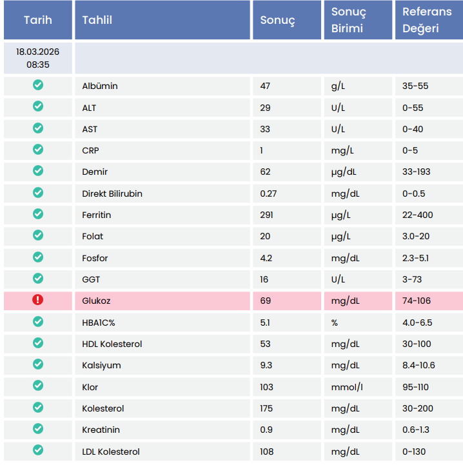Click the green check icon for Albümin
This screenshot has height=476, width=463.
pyautogui.click(x=38, y=85)
